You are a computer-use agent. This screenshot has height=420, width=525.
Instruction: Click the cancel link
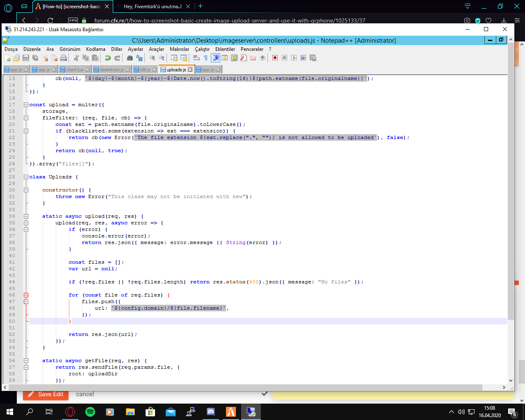pos(85,394)
